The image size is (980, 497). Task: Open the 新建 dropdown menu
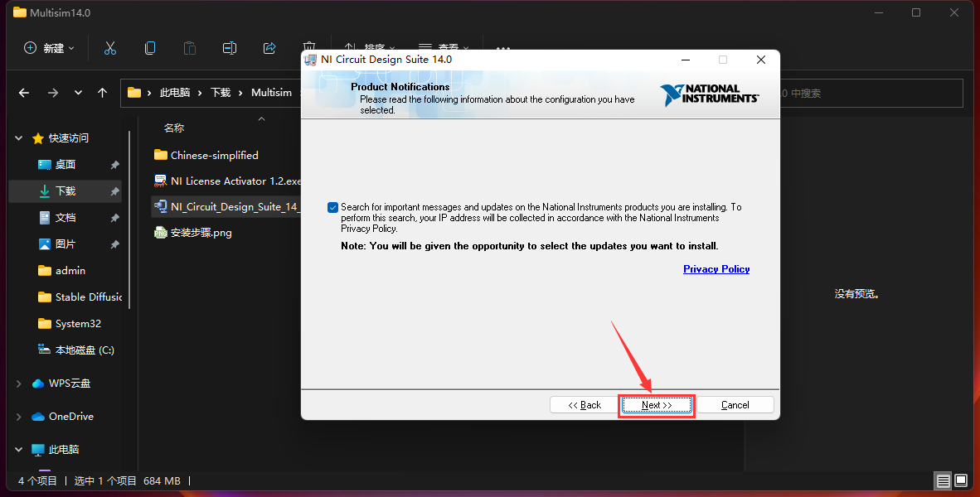49,48
